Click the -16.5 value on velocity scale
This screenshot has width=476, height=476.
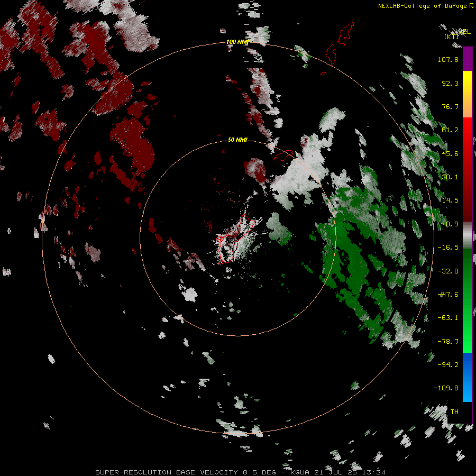pyautogui.click(x=448, y=248)
